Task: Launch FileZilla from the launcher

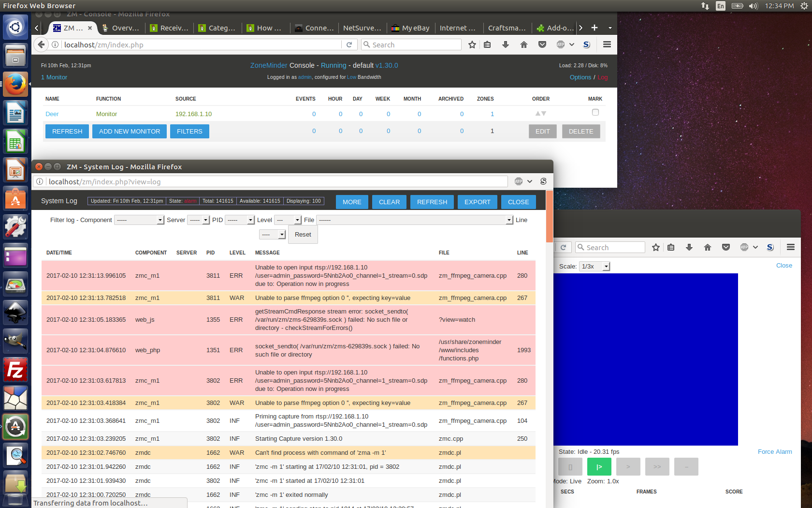Action: pos(15,370)
